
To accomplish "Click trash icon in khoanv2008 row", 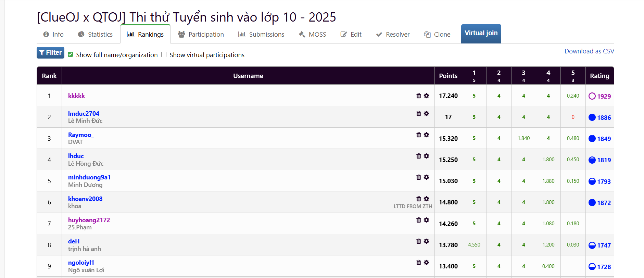I will click(x=418, y=199).
